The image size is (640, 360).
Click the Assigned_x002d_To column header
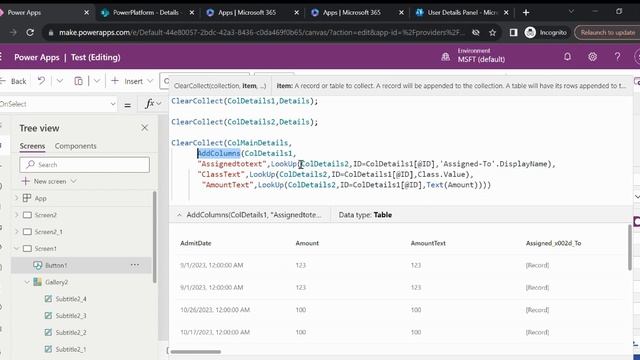click(x=553, y=243)
